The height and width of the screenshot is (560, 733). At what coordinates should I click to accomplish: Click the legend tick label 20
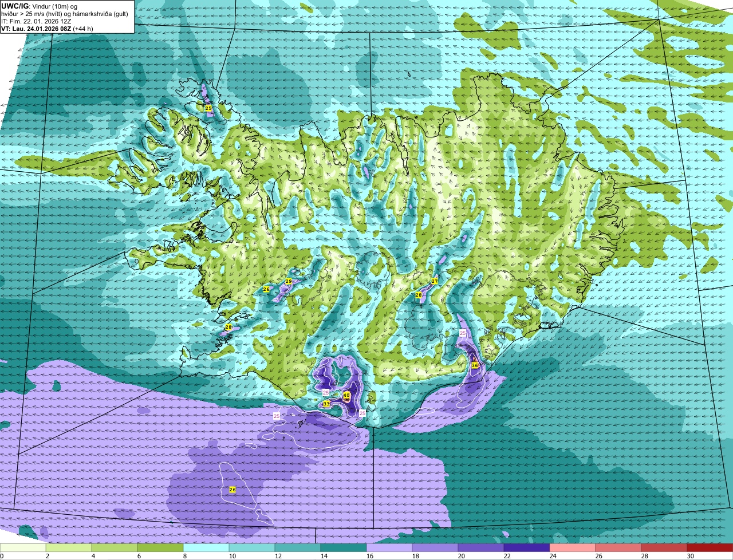[x=461, y=556]
